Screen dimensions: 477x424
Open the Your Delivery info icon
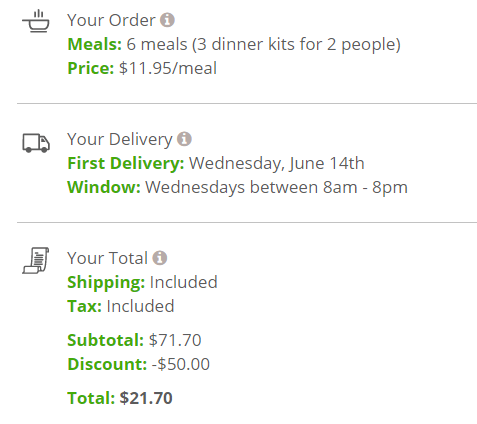point(184,139)
